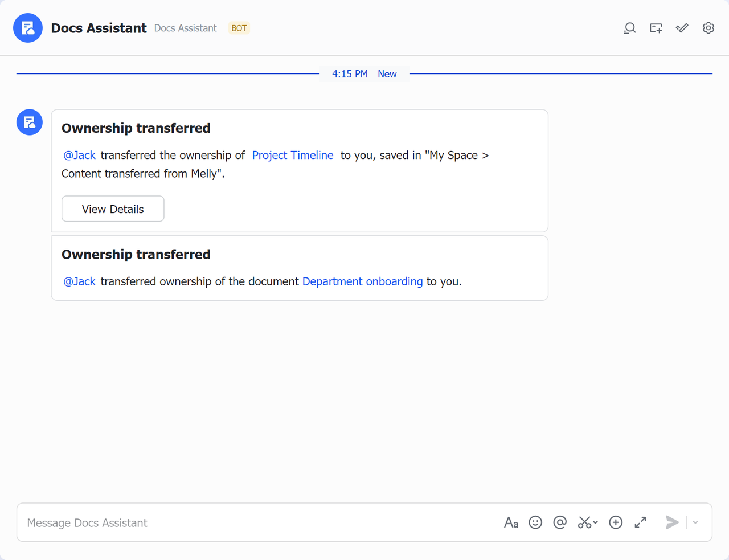This screenshot has height=560, width=729.
Task: Focus the Message Docs Assistant input field
Action: click(256, 522)
